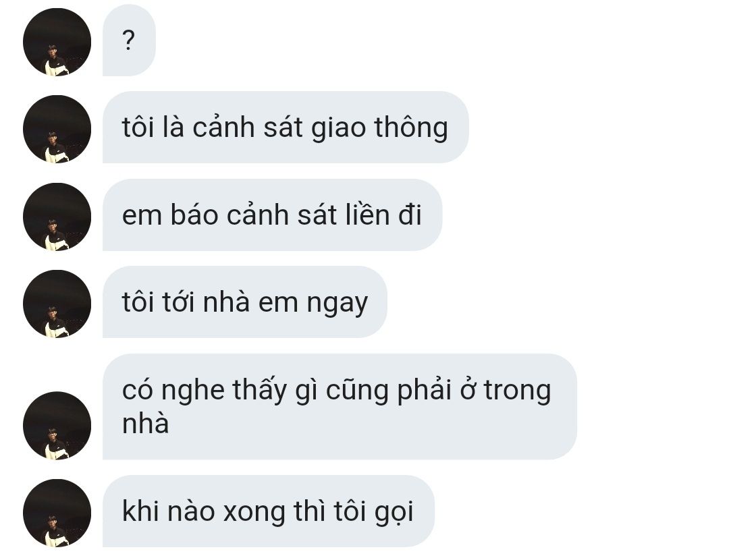Open sender avatar beside the "?" message

point(57,42)
